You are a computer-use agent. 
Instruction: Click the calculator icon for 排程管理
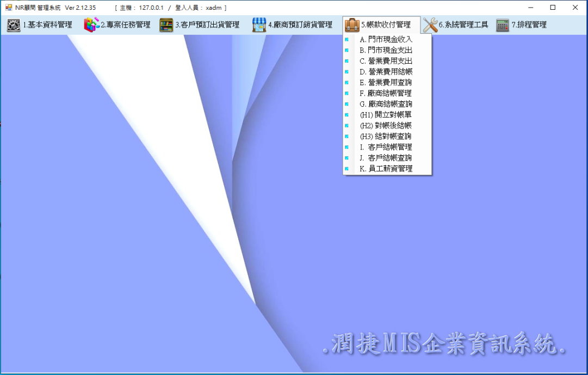(x=503, y=25)
